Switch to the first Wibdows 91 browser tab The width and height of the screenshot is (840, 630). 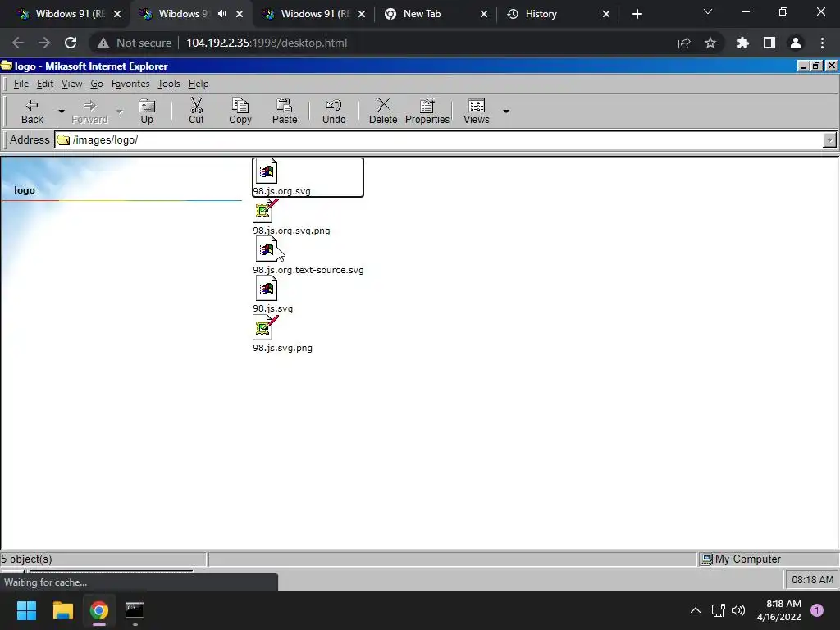70,14
